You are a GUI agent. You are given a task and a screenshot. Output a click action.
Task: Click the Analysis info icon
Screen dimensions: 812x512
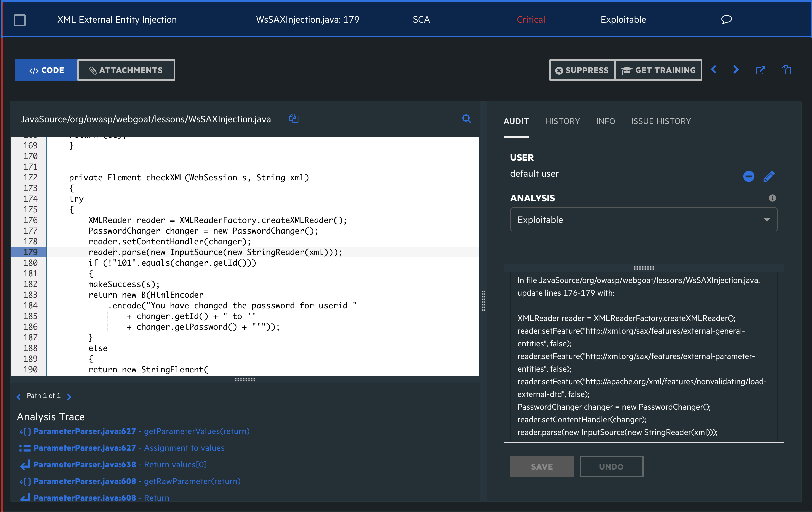pos(772,198)
